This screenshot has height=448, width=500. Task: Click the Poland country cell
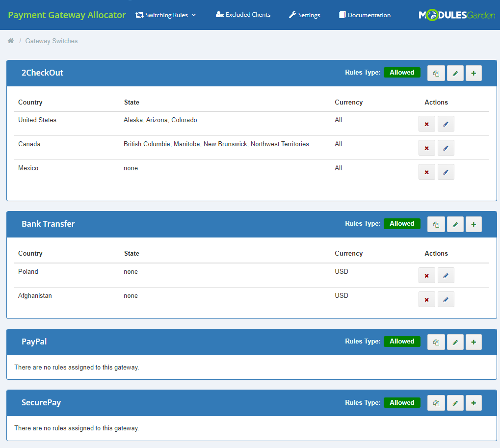click(28, 271)
